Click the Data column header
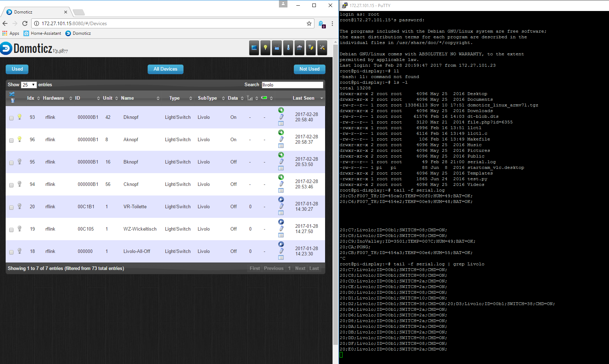This screenshot has height=364, width=609. [236, 98]
